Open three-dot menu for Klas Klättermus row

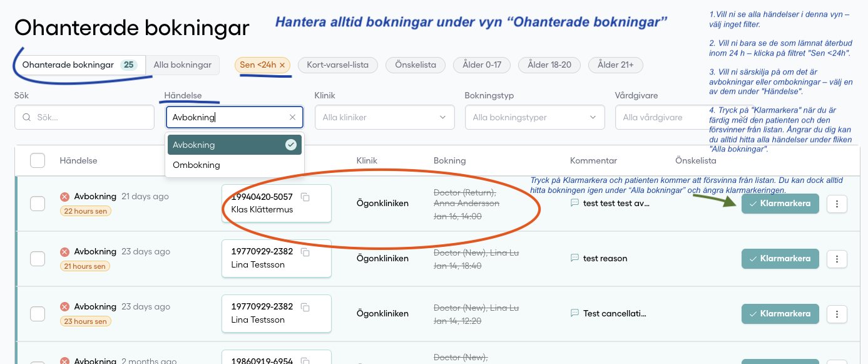837,204
